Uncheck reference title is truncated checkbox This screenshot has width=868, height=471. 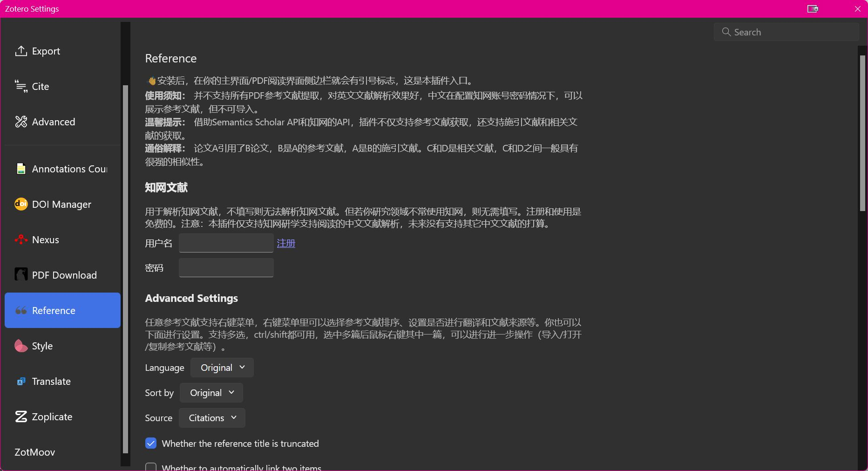[151, 443]
